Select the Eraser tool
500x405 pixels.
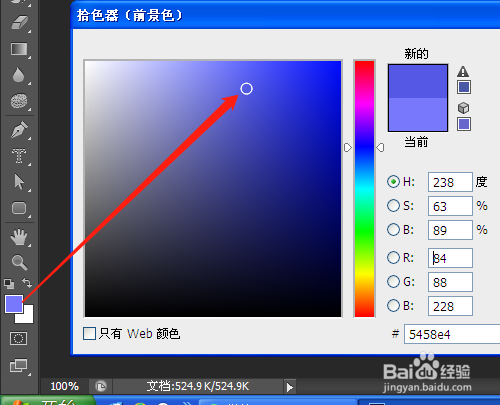pos(20,23)
